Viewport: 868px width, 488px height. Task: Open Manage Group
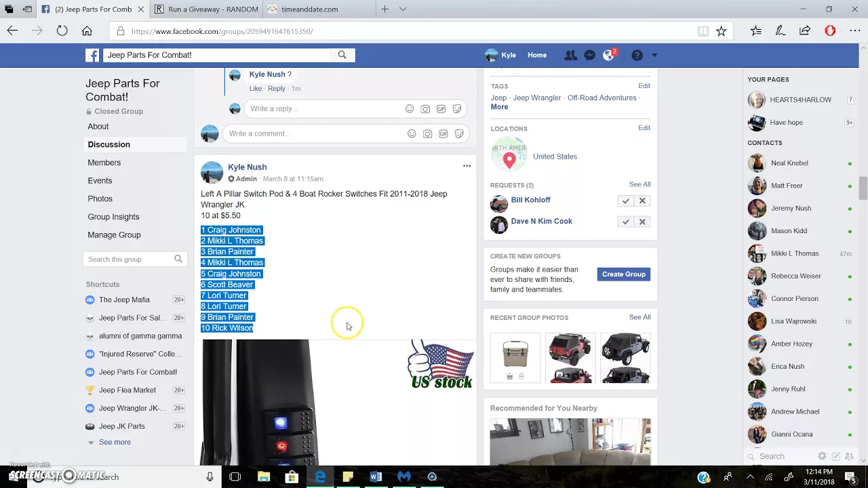pyautogui.click(x=114, y=235)
